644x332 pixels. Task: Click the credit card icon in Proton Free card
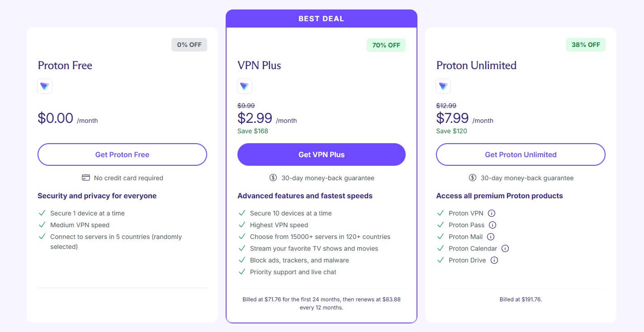point(85,178)
